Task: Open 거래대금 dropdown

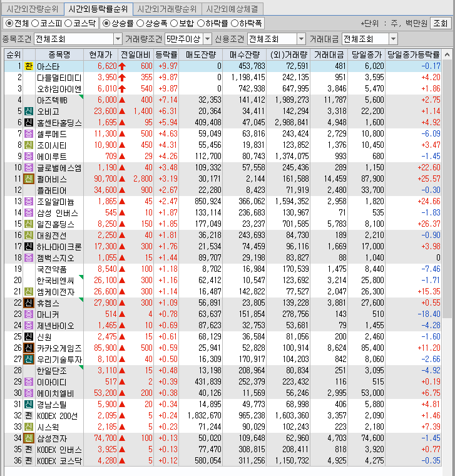Action: coord(393,39)
